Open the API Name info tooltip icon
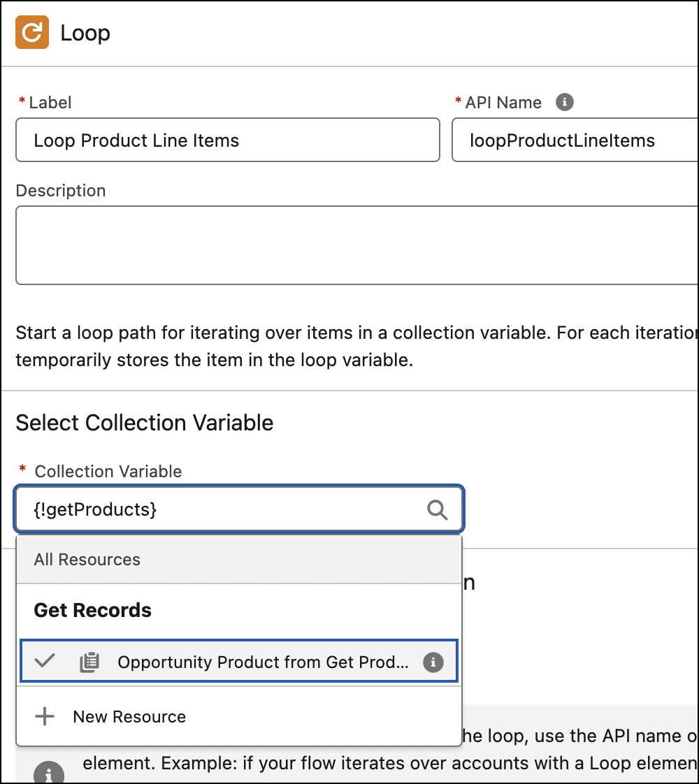The width and height of the screenshot is (699, 784). pyautogui.click(x=565, y=102)
